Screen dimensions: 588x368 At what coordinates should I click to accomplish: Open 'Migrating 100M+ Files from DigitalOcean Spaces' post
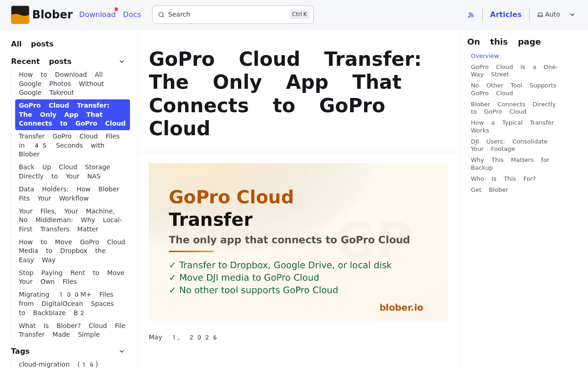tap(73, 304)
